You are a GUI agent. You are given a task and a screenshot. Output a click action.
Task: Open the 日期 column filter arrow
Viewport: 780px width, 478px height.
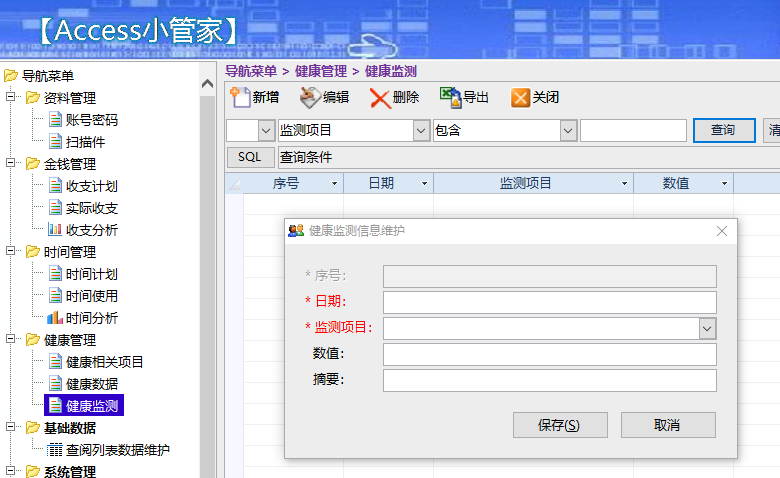(x=424, y=184)
